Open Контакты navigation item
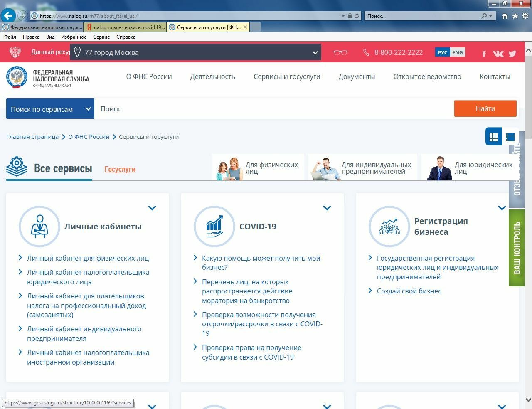This screenshot has width=532, height=409. click(x=495, y=76)
